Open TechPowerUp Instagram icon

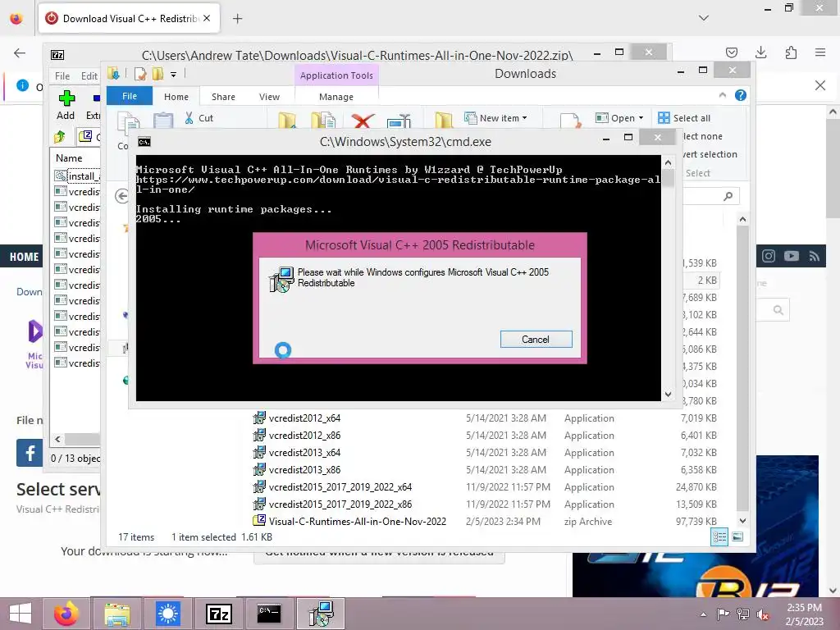coord(768,256)
